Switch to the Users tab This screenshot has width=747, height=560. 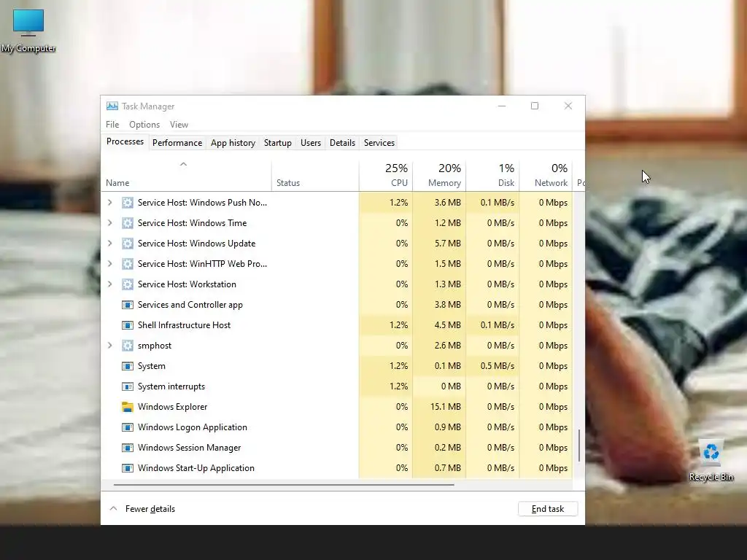311,143
